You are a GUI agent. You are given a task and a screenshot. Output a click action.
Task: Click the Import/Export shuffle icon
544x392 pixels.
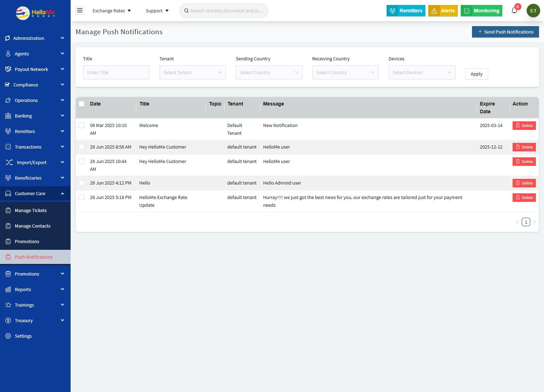[9, 162]
